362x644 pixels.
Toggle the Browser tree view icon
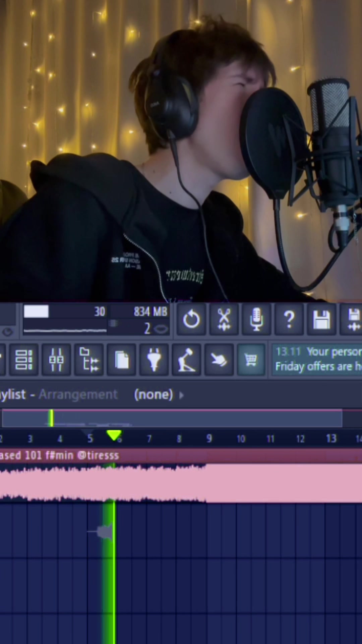click(x=89, y=360)
